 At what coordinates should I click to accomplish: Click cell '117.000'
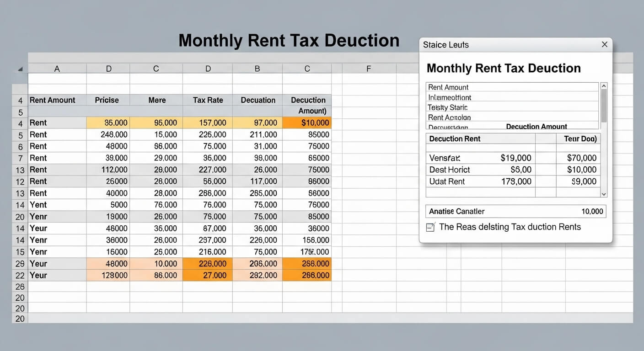[x=257, y=181]
